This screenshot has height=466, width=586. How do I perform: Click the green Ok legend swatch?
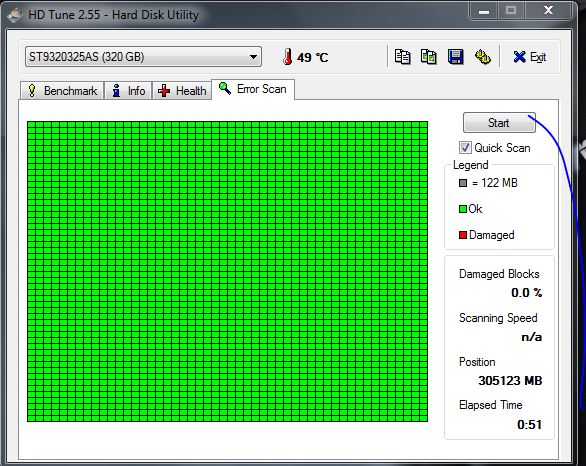pos(463,209)
